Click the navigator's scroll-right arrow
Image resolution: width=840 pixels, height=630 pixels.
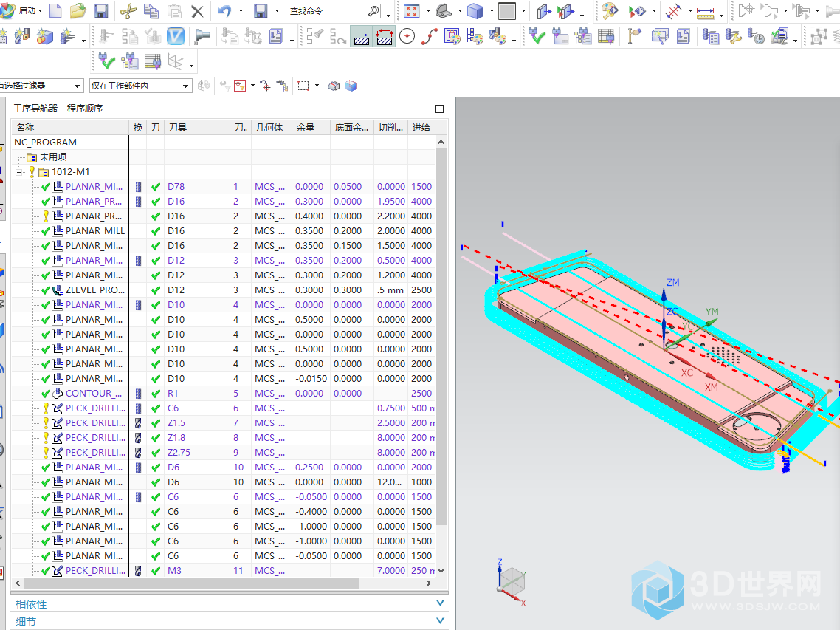429,583
